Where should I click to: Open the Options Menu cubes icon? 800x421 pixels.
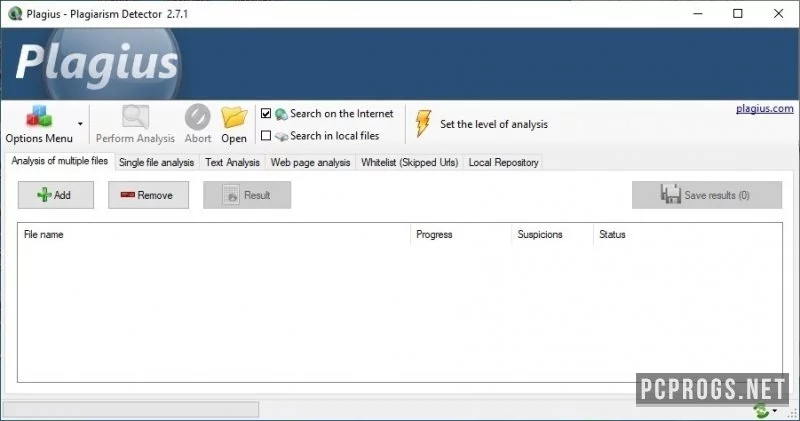point(39,117)
